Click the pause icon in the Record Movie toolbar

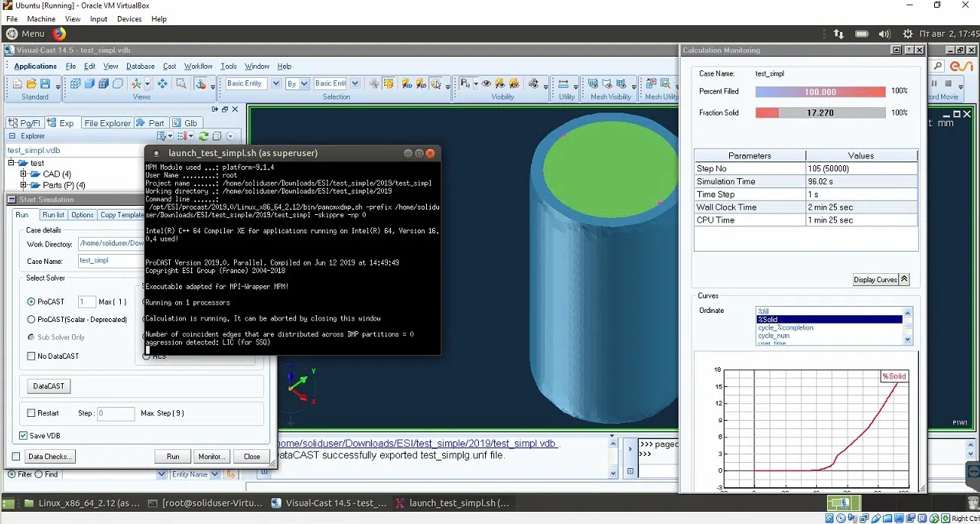[x=935, y=84]
